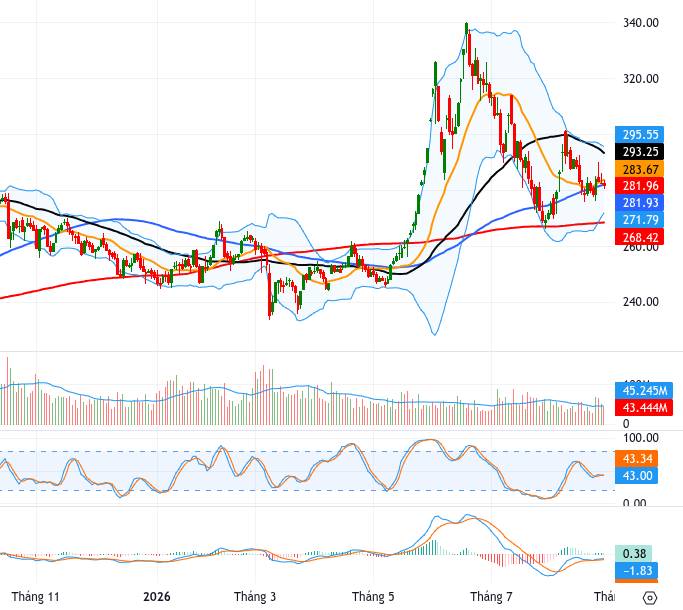683x610 pixels.
Task: Click the Tháng 11 time axis label
Action: click(x=35, y=596)
